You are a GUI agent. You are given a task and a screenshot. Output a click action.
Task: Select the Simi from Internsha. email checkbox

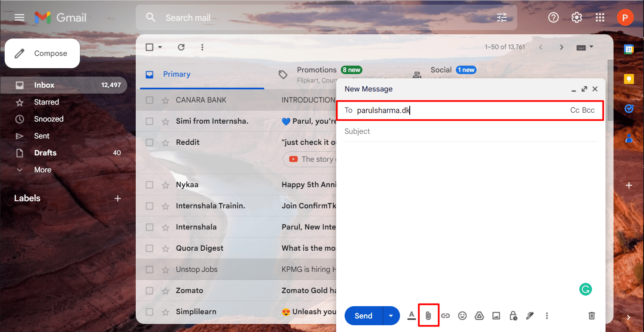149,121
